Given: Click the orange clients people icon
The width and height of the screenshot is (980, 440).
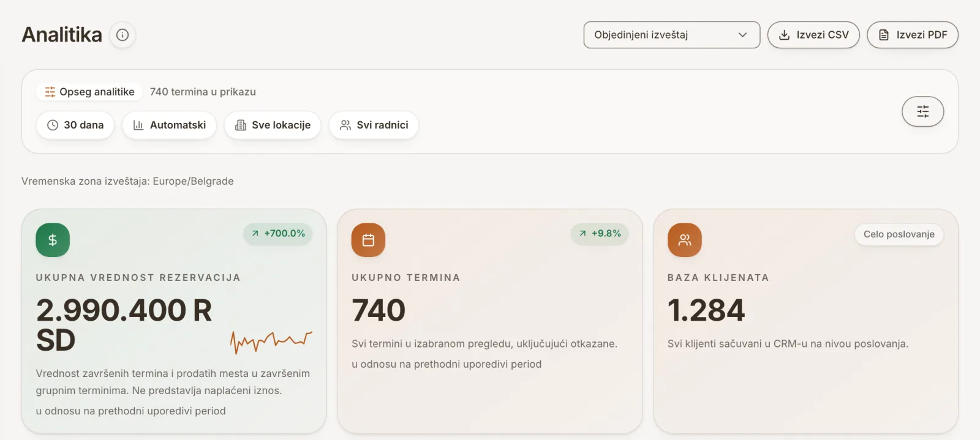Looking at the screenshot, I should pyautogui.click(x=684, y=240).
